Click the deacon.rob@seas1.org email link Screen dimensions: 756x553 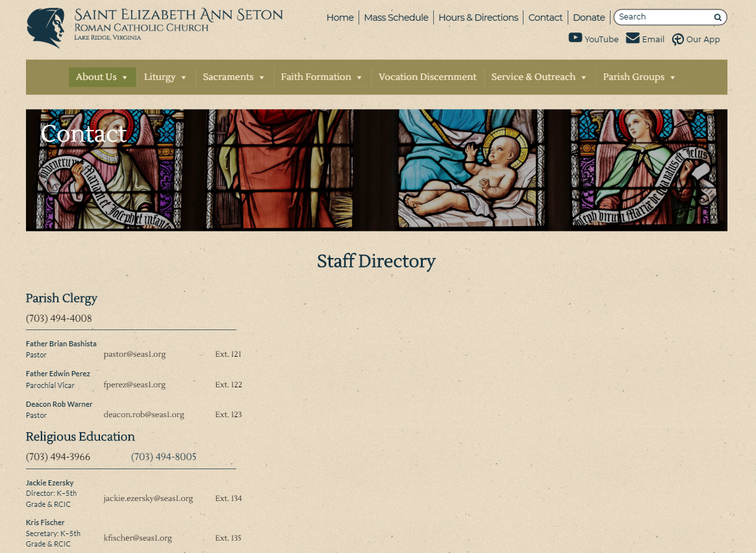[144, 415]
